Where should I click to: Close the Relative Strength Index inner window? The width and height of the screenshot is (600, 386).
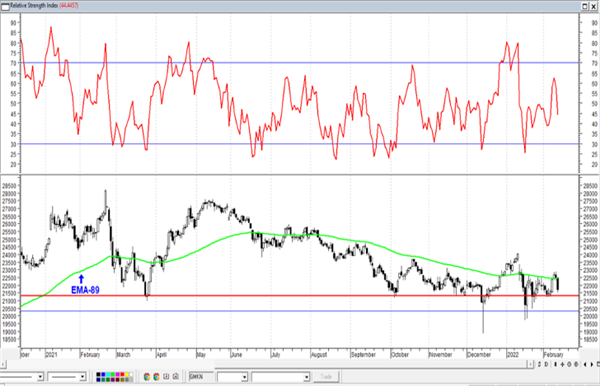pos(593,6)
